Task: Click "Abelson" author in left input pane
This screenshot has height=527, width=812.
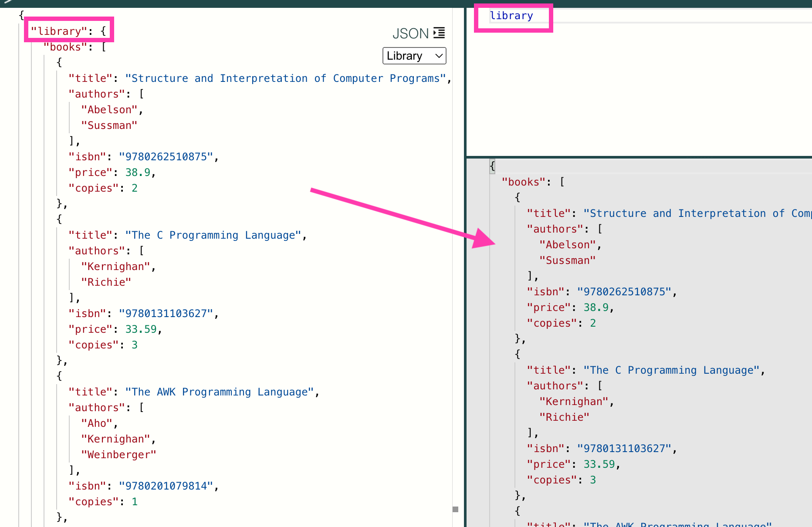Action: [109, 110]
